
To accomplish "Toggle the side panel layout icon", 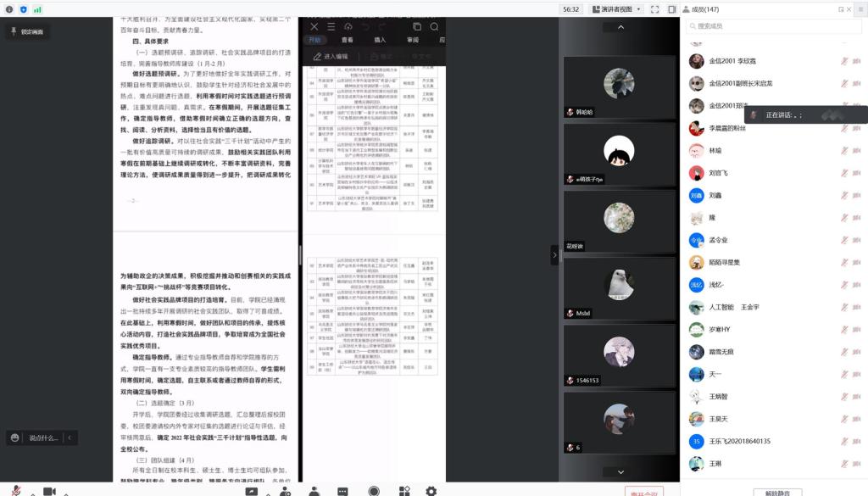I will pos(671,9).
